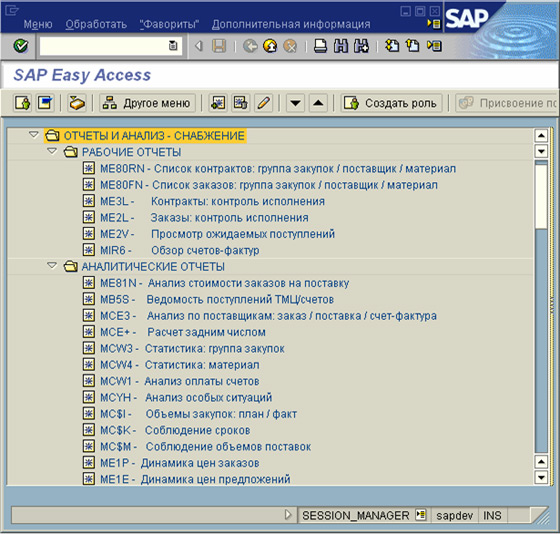Click the transaction command input field
560x534 pixels.
(111, 46)
